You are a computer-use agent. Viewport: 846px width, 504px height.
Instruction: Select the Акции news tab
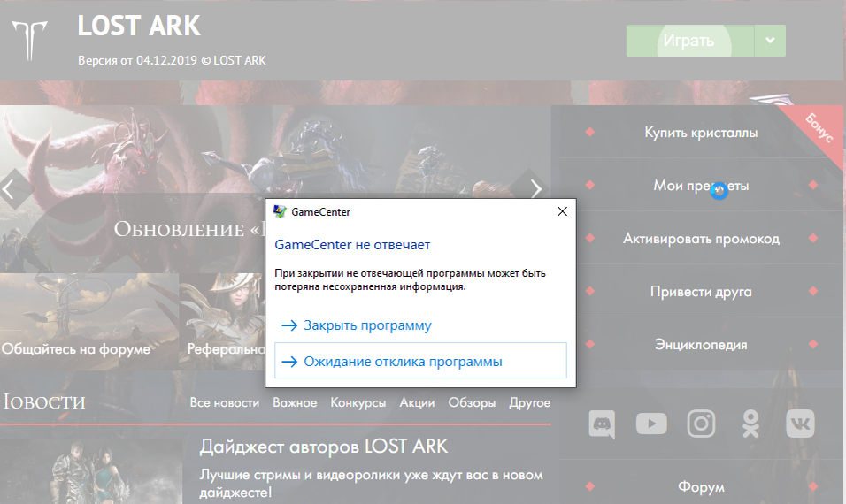(417, 402)
